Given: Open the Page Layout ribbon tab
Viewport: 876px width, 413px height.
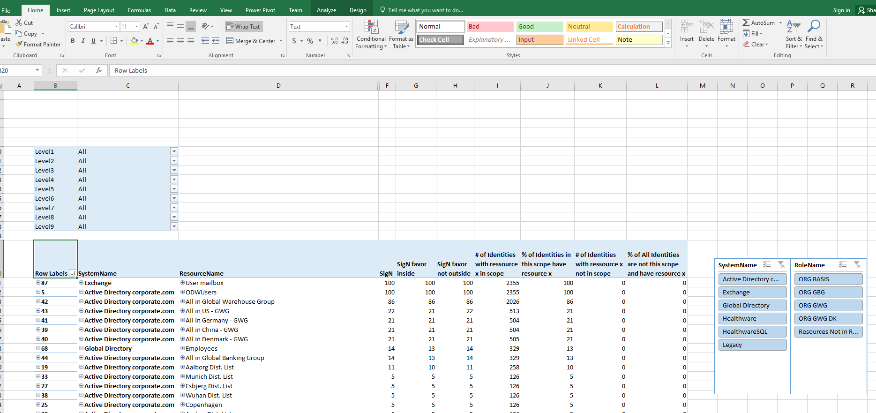Looking at the screenshot, I should pyautogui.click(x=99, y=10).
